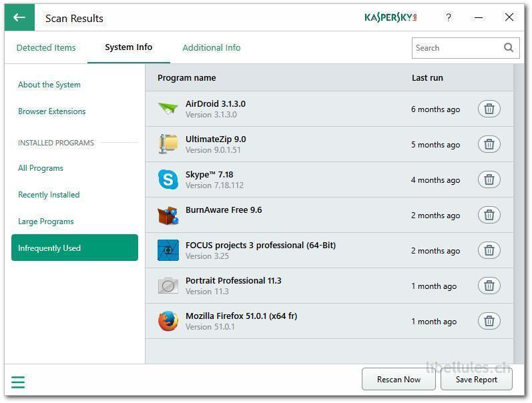Click the Save Report button
Image resolution: width=532 pixels, height=403 pixels.
[477, 379]
